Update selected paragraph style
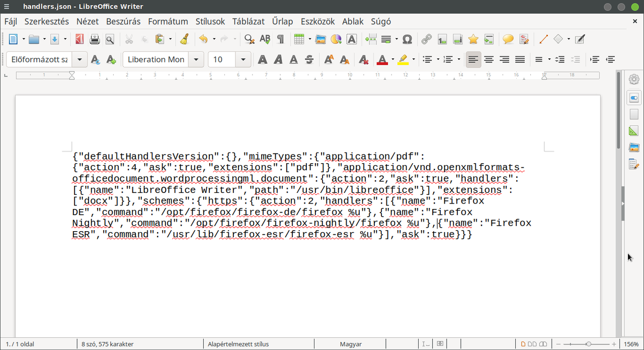This screenshot has width=644, height=350. (96, 59)
